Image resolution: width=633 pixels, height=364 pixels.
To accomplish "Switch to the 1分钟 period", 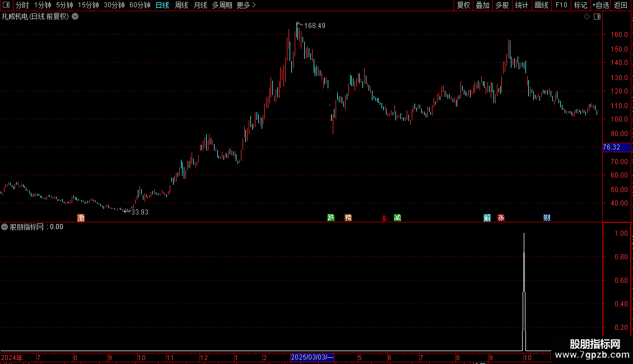I will 43,5.
